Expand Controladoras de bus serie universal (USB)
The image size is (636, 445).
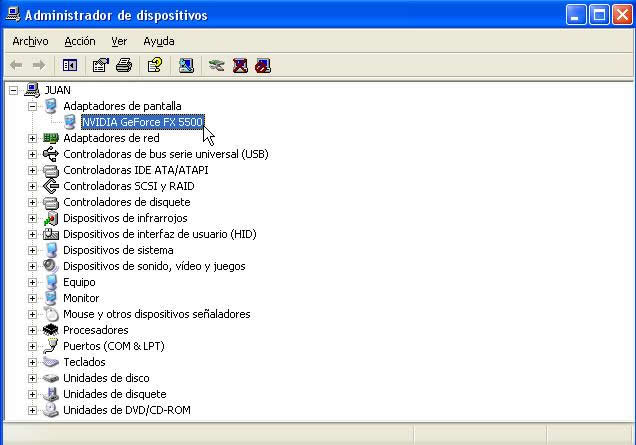[x=32, y=154]
